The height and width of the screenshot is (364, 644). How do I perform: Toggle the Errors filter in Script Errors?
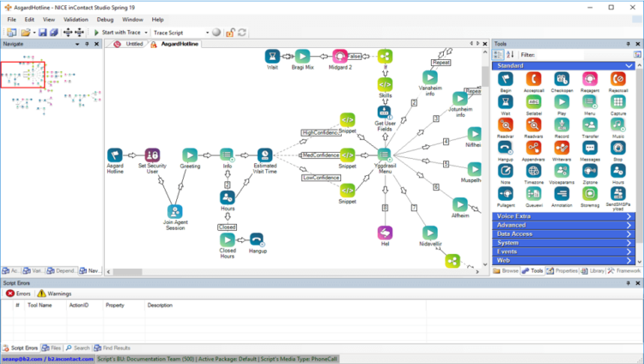coord(19,294)
